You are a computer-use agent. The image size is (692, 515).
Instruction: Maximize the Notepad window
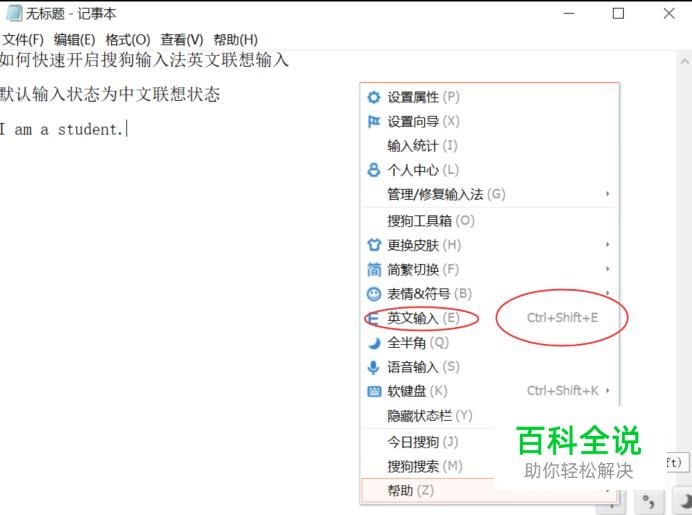[618, 14]
